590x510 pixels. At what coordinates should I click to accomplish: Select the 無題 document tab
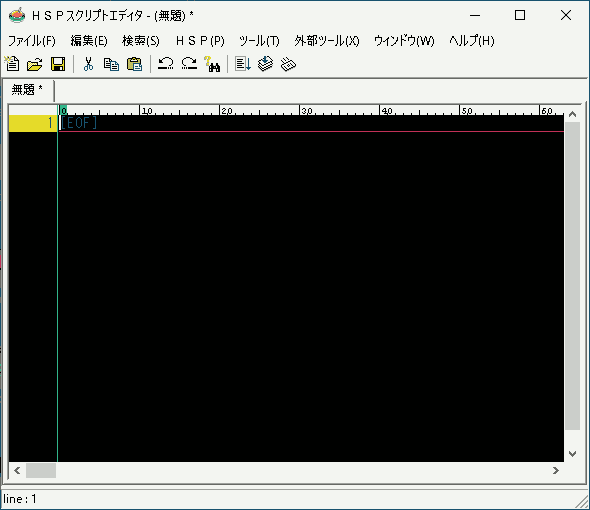click(x=27, y=90)
